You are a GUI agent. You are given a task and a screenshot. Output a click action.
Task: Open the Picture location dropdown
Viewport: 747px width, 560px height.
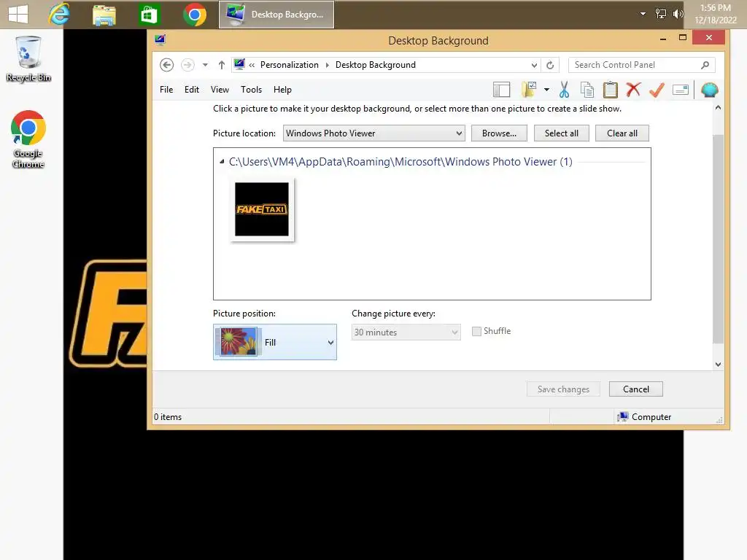(x=374, y=133)
